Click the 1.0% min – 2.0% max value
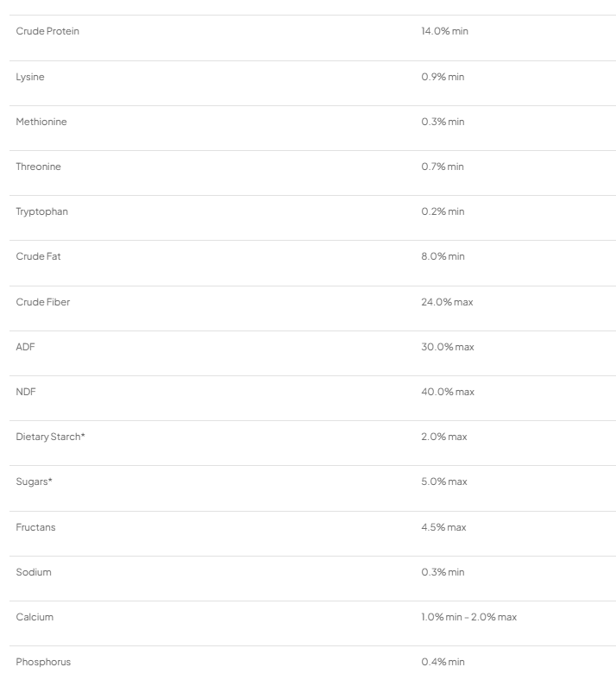Viewport: 616px width, 686px height. coord(468,617)
